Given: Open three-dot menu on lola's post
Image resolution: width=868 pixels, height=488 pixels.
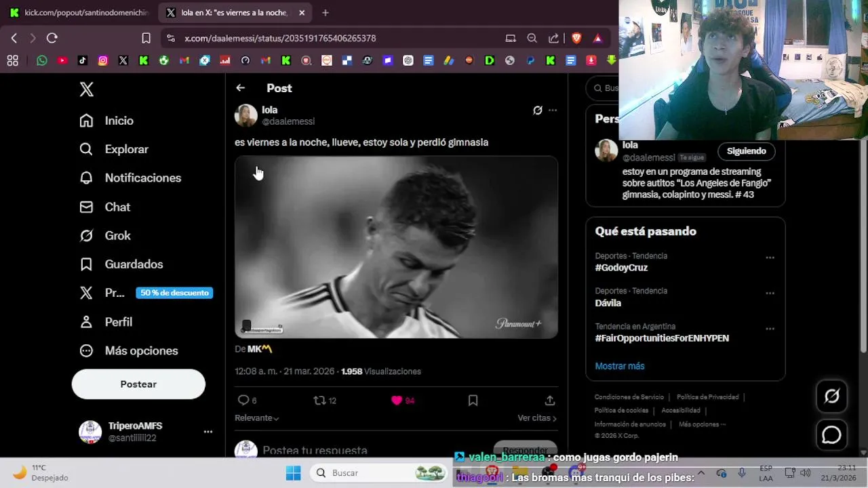Looking at the screenshot, I should click(553, 110).
